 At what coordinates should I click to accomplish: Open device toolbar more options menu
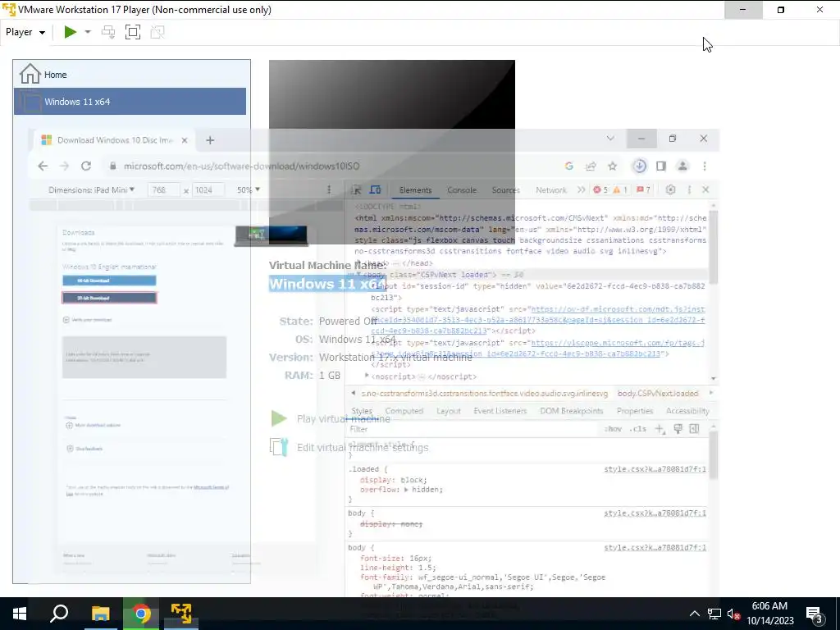coord(329,189)
